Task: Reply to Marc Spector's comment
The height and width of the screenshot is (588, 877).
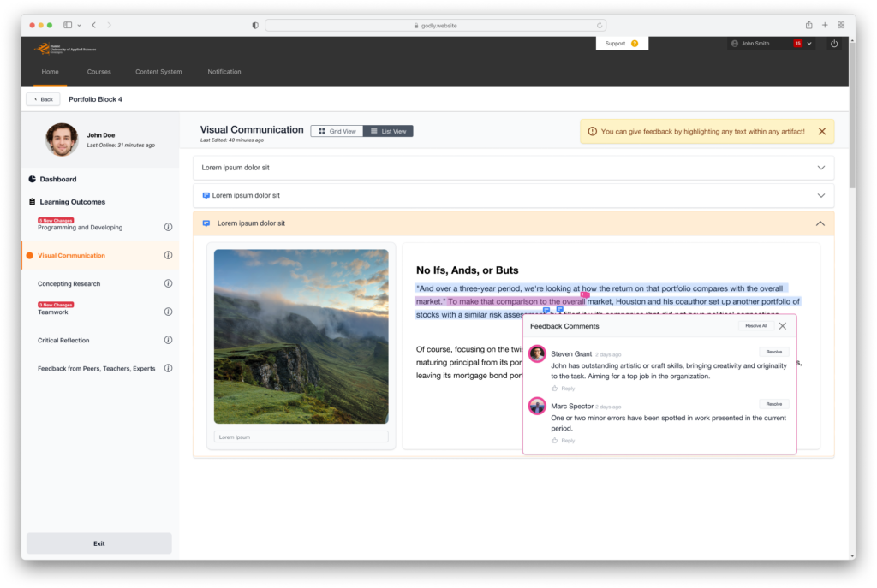Action: click(x=568, y=441)
